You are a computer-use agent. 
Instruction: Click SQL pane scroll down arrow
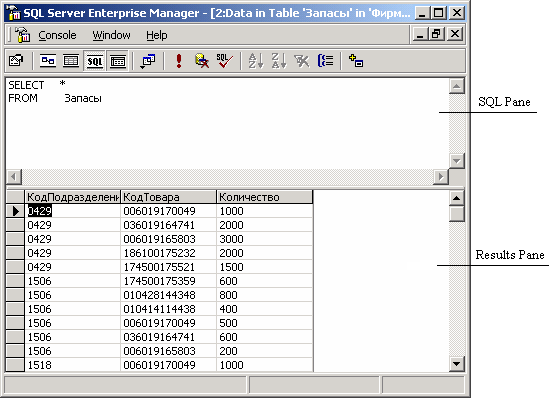tap(457, 161)
